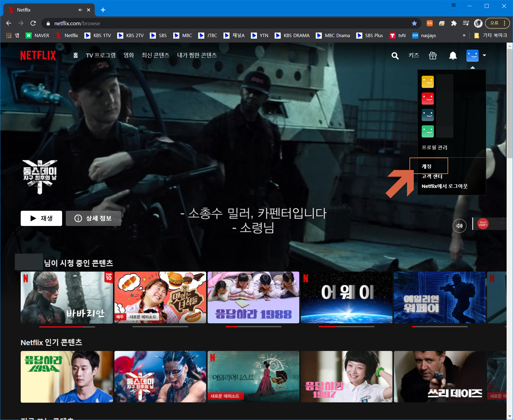Open the nasjays bookmark
The height and width of the screenshot is (420, 513).
tap(424, 36)
